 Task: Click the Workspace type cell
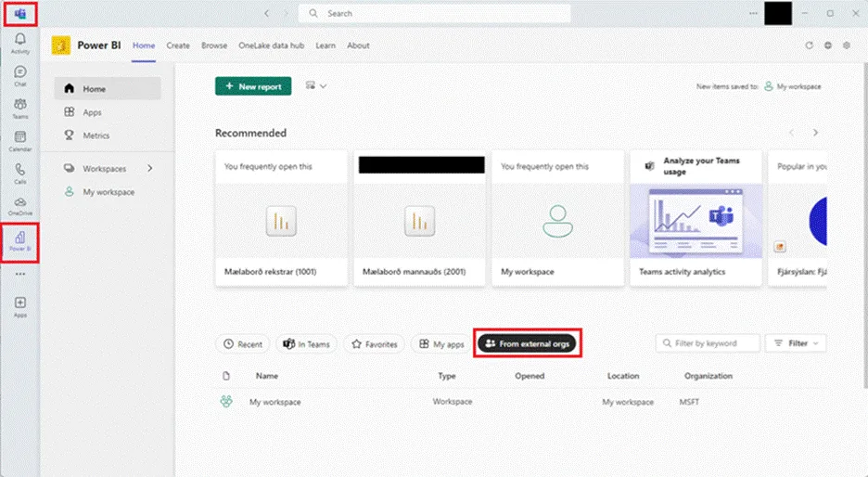[453, 402]
